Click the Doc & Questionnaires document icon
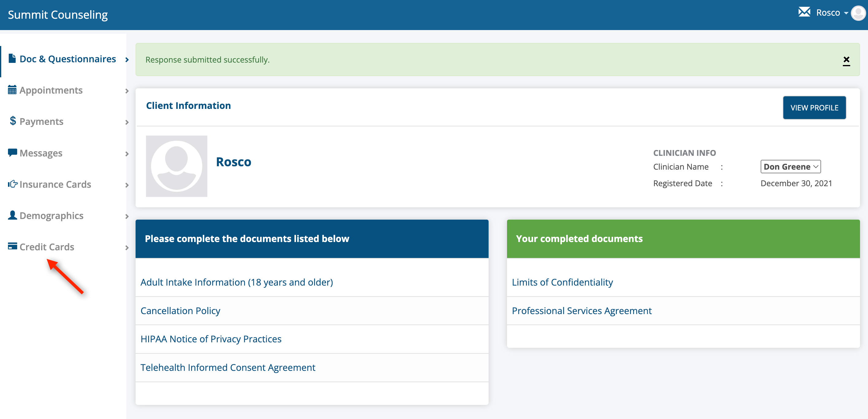 [12, 59]
